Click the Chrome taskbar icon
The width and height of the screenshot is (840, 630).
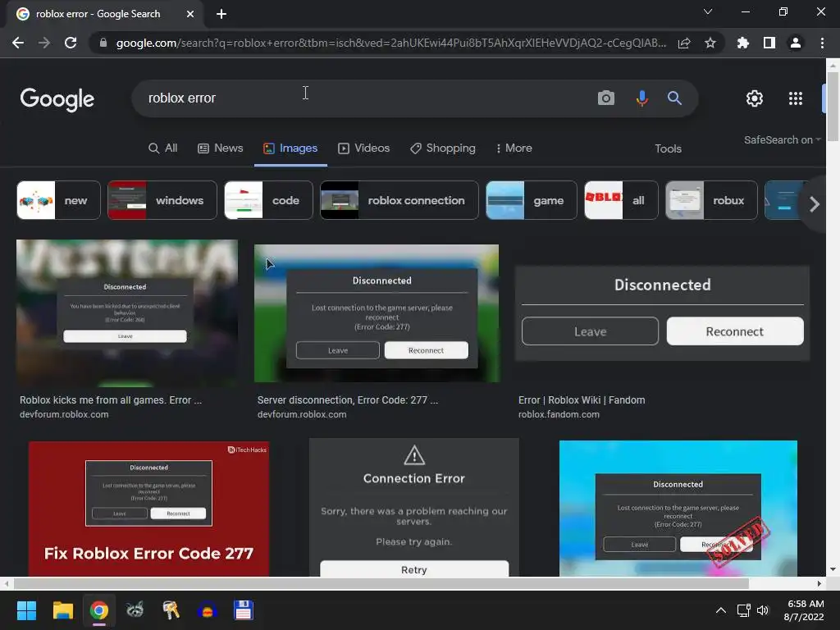click(98, 610)
